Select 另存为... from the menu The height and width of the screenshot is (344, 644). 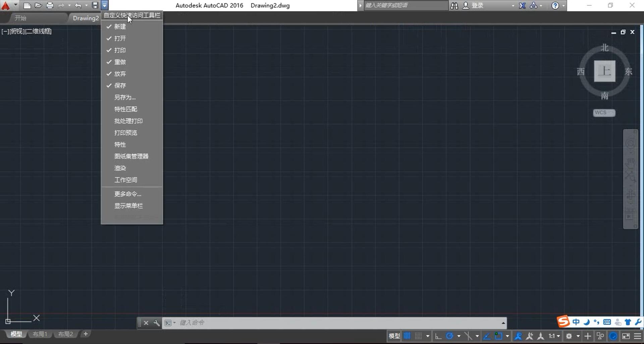click(132, 97)
